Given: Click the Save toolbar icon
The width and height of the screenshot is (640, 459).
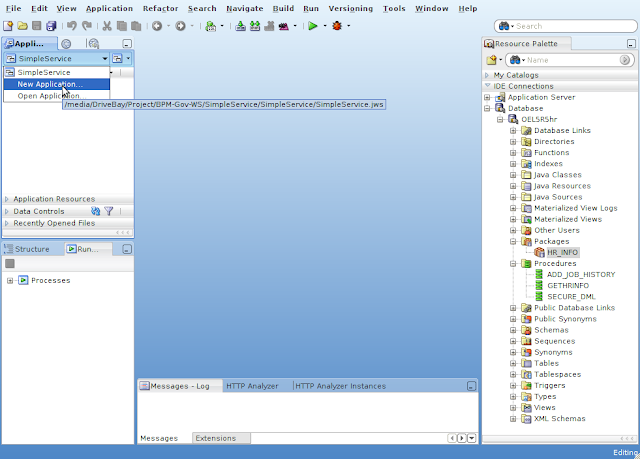Looking at the screenshot, I should pos(37,26).
